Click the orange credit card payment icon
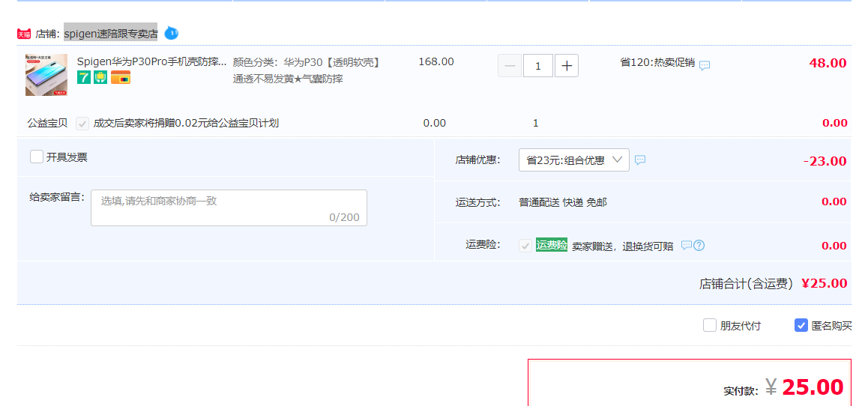 tap(121, 77)
